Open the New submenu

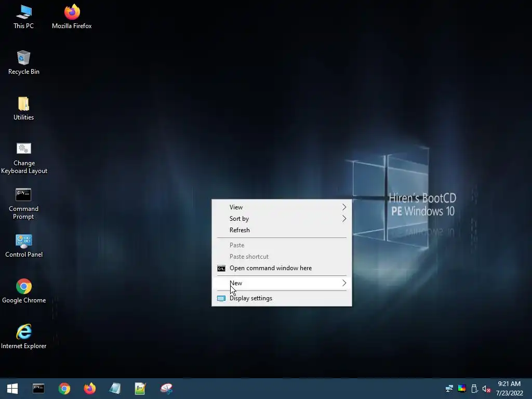(x=282, y=283)
